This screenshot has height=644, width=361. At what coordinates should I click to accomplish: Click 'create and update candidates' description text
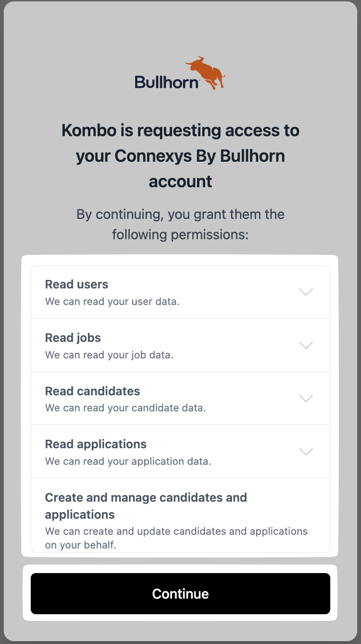[176, 538]
